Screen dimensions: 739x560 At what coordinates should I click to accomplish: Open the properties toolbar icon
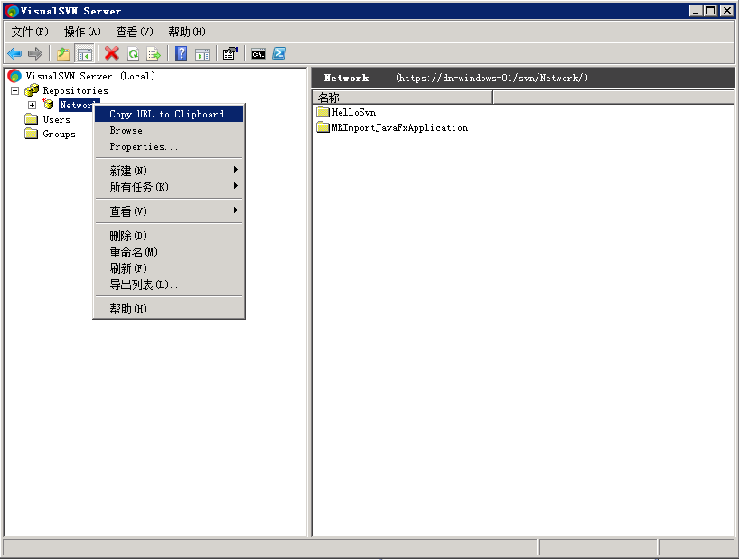pos(230,53)
